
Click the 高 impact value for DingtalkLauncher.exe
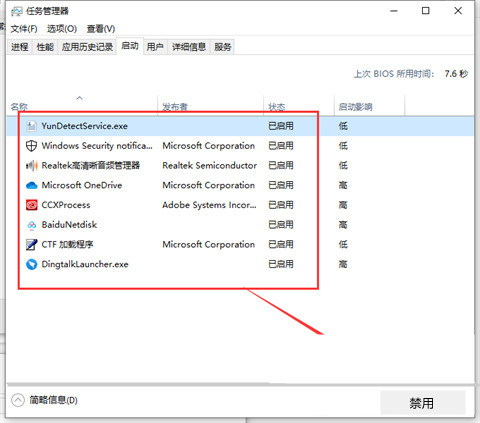tap(343, 264)
